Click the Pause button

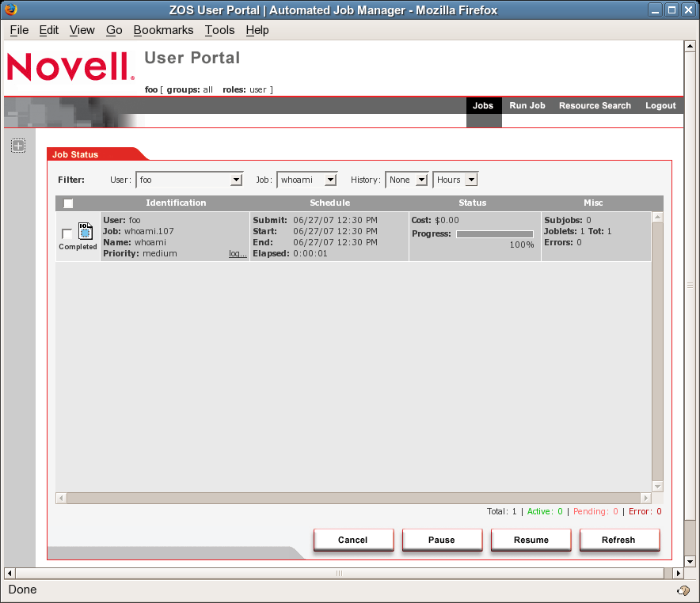coord(442,540)
